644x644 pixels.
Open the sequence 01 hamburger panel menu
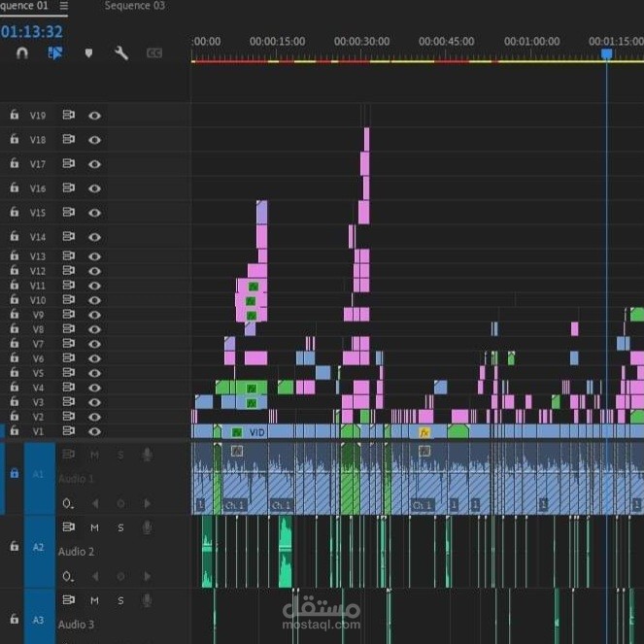[x=64, y=6]
